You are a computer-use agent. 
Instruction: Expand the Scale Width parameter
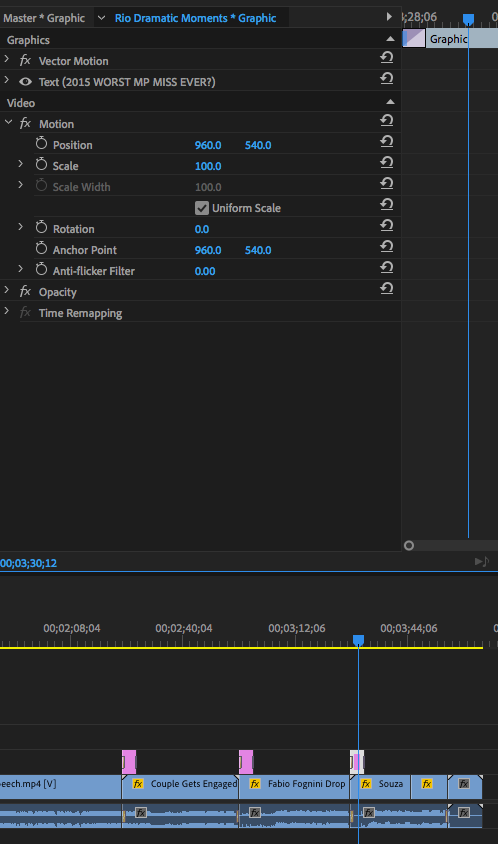click(20, 185)
